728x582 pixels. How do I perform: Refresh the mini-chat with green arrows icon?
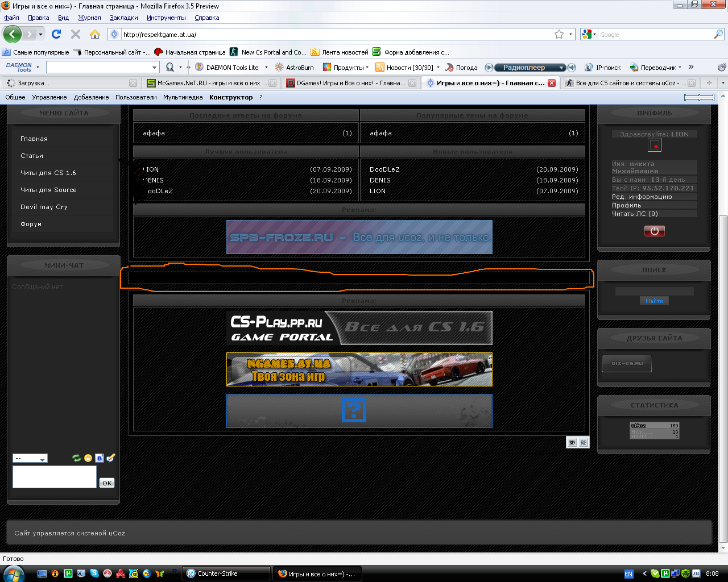[x=76, y=458]
